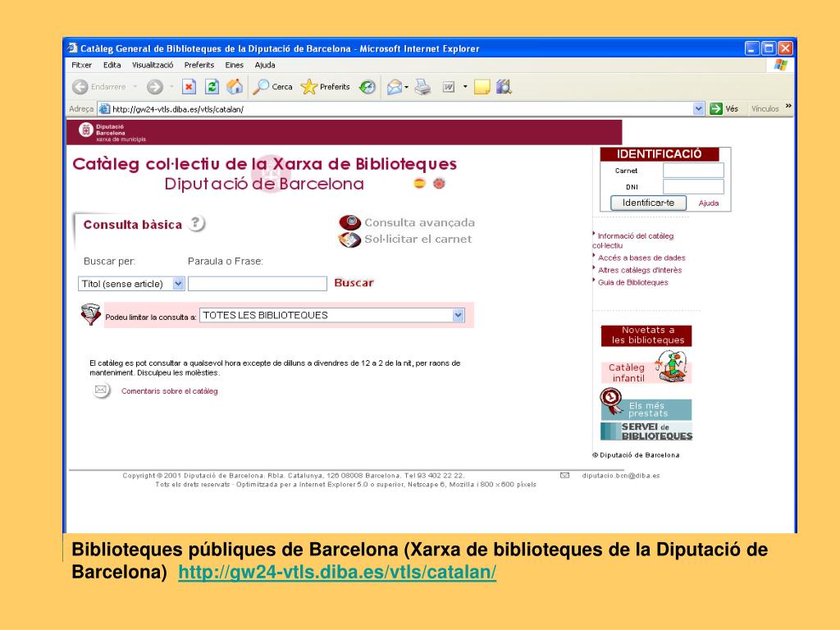The height and width of the screenshot is (630, 840).
Task: Click the Endarrere back arrow button
Action: tap(80, 87)
